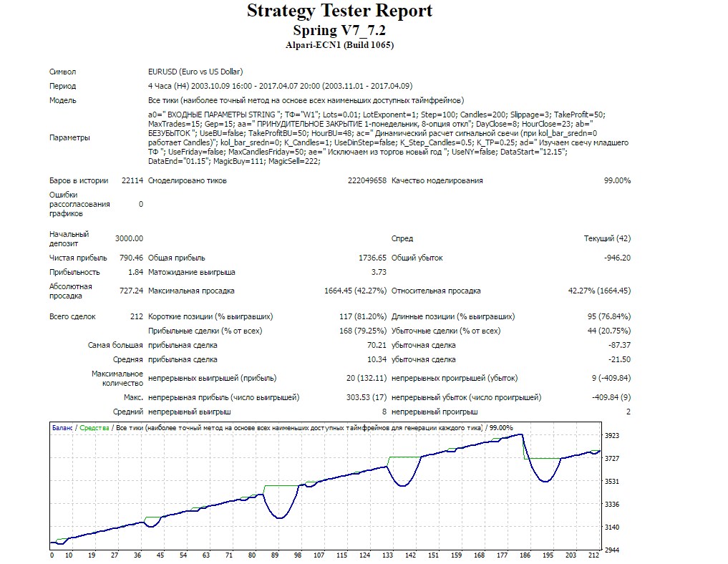Viewport: 728px width, 564px height.
Task: Select net profit value 790.46
Action: coord(132,258)
